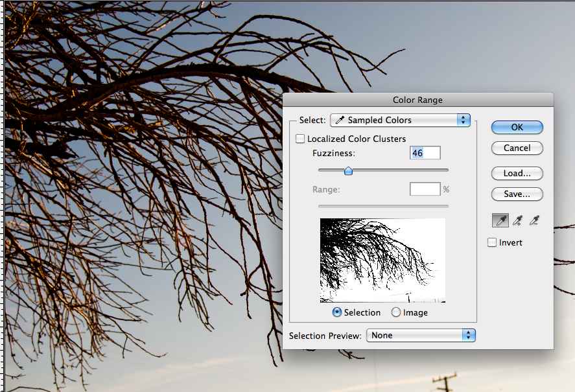This screenshot has height=392, width=575.
Task: Open the Select Sampled Colors dropdown
Action: [400, 120]
